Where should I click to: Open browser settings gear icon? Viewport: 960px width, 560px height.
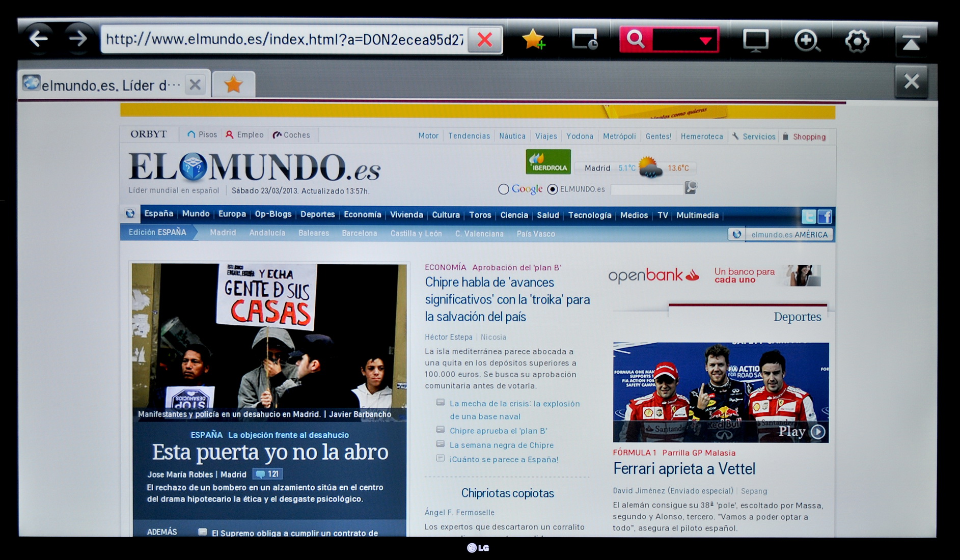click(x=857, y=41)
